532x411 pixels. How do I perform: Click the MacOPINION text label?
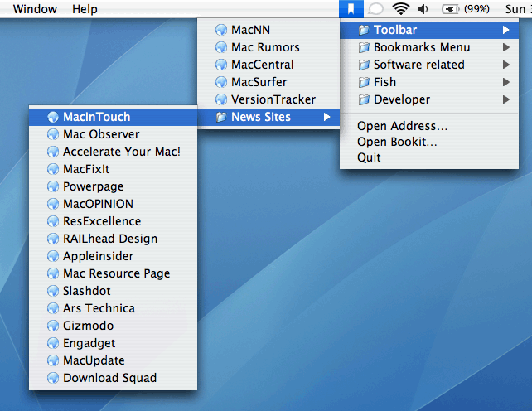(x=98, y=204)
